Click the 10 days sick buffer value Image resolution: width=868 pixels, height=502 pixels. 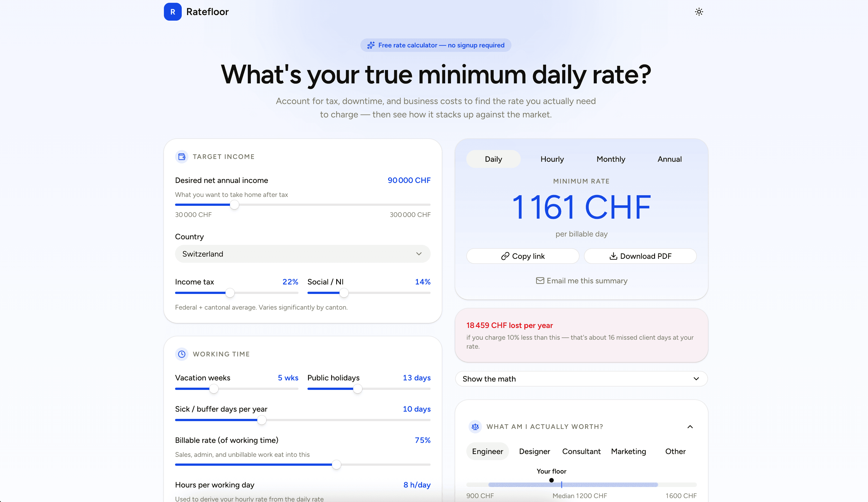pos(417,409)
